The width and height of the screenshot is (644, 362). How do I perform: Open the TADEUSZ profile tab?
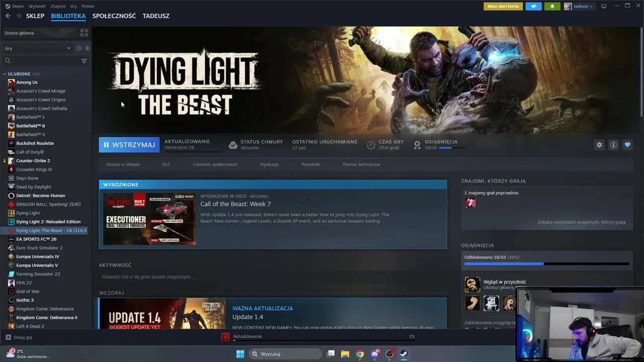[x=156, y=16]
